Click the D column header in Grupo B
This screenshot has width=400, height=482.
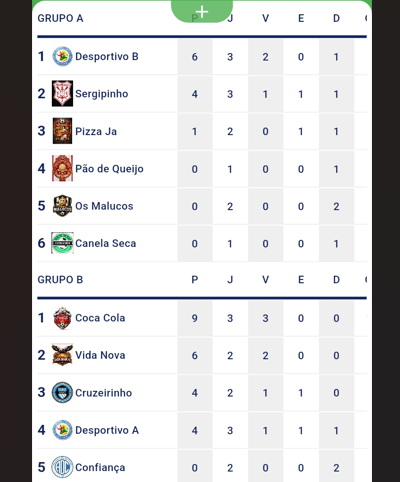(336, 280)
